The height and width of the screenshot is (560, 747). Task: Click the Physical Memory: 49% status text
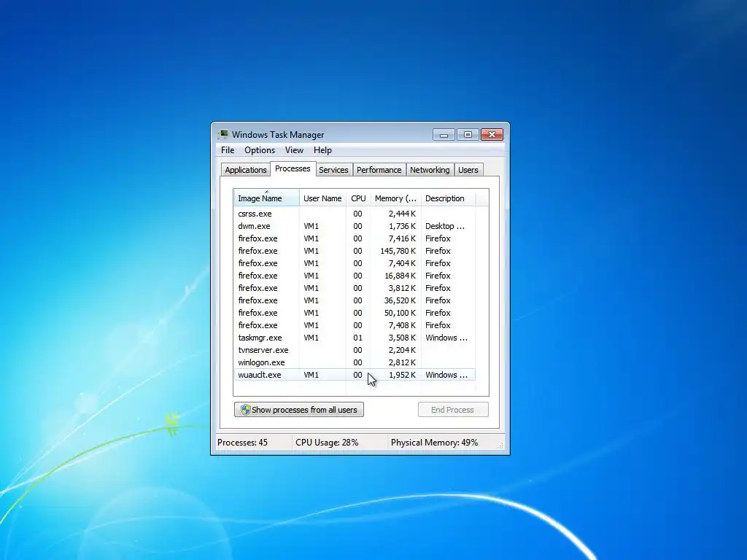(435, 443)
